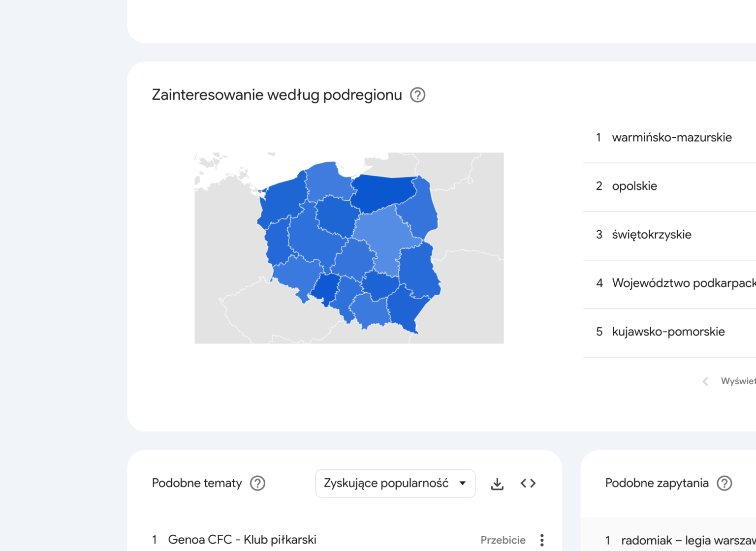Open the embed code icon for Podobne tematy
This screenshot has height=551, width=756.
tap(528, 483)
